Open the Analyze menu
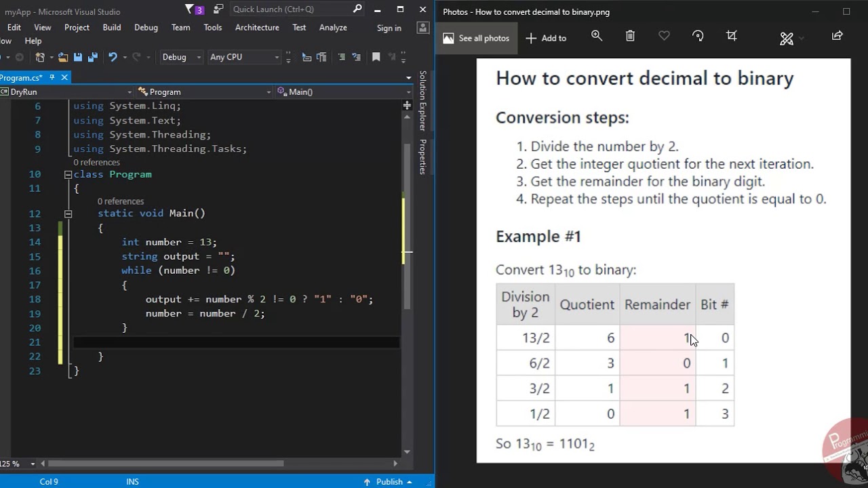The image size is (868, 488). 333,27
